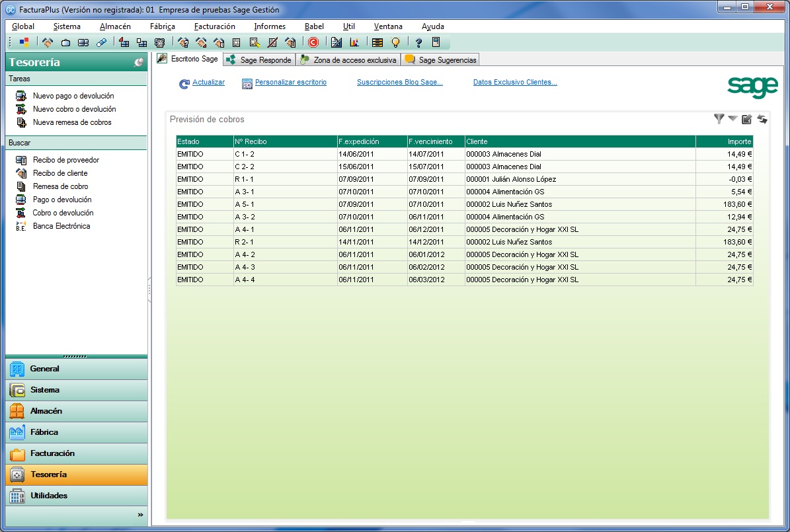This screenshot has width=790, height=532.
Task: Select the highlighted Tesorería module button
Action: pyautogui.click(x=77, y=475)
